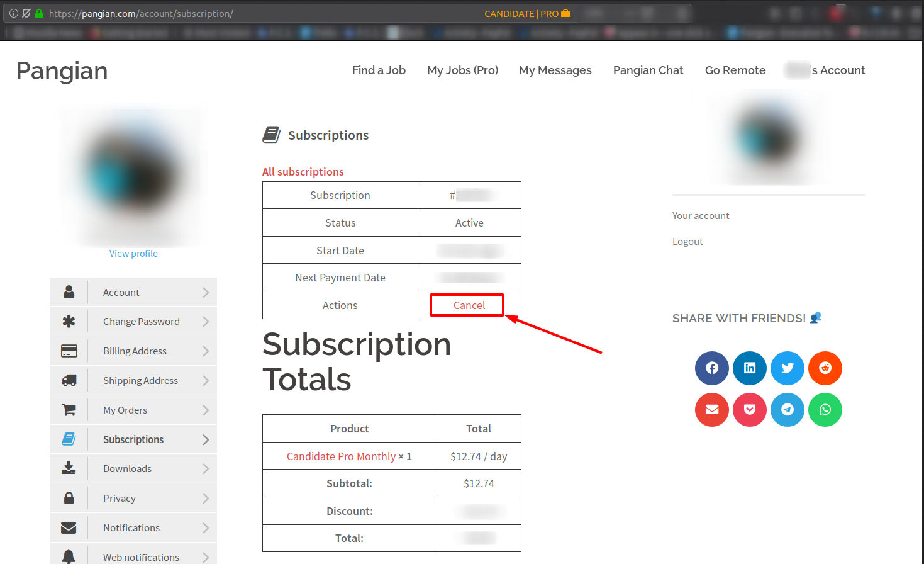Click the Logout link
The width and height of the screenshot is (924, 564).
click(x=687, y=242)
